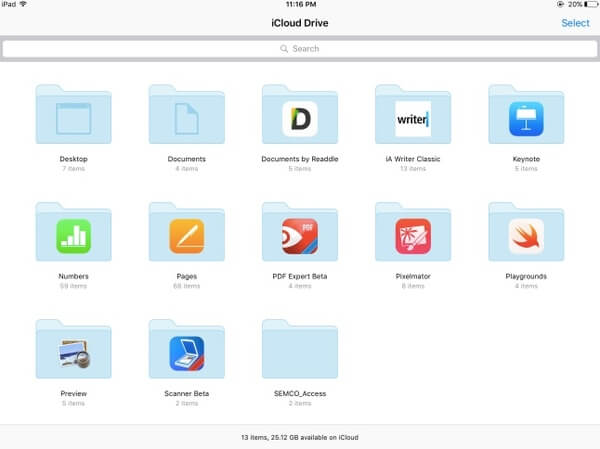Tap the "Preview" folder name
Image resolution: width=600 pixels, height=449 pixels.
tap(73, 393)
